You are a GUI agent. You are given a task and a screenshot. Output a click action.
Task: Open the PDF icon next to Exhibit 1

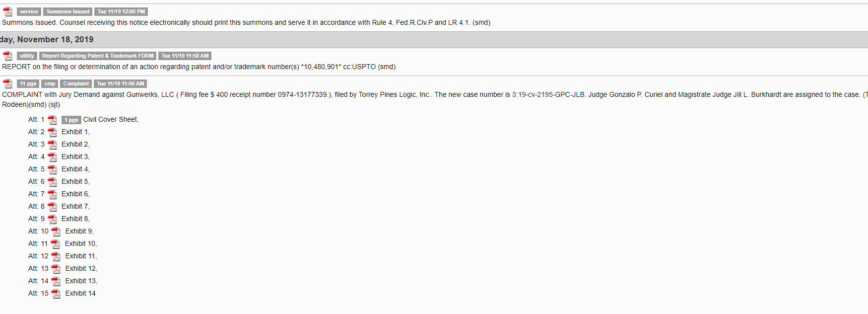tap(52, 132)
